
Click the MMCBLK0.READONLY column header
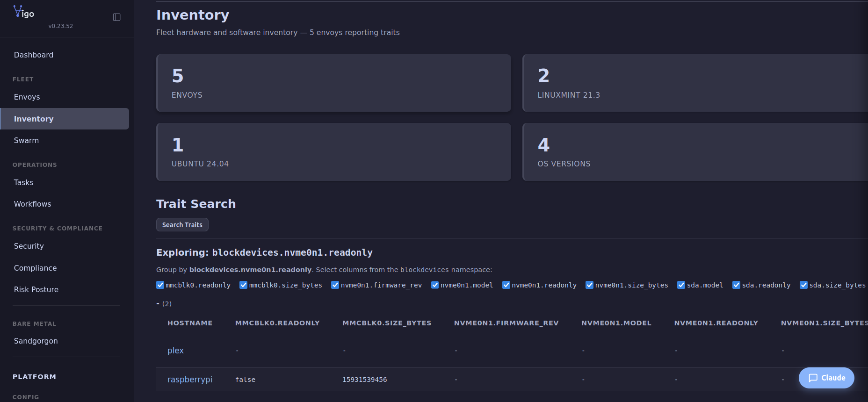coord(277,323)
